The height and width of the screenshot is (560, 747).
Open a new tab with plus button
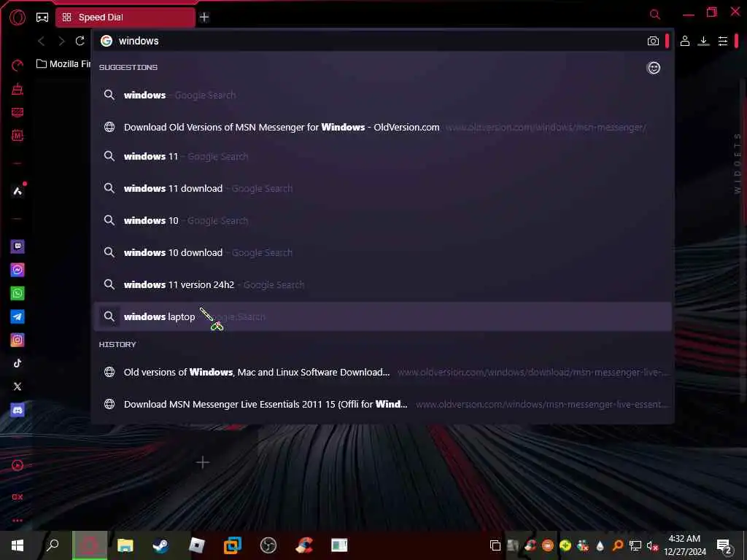click(x=204, y=17)
